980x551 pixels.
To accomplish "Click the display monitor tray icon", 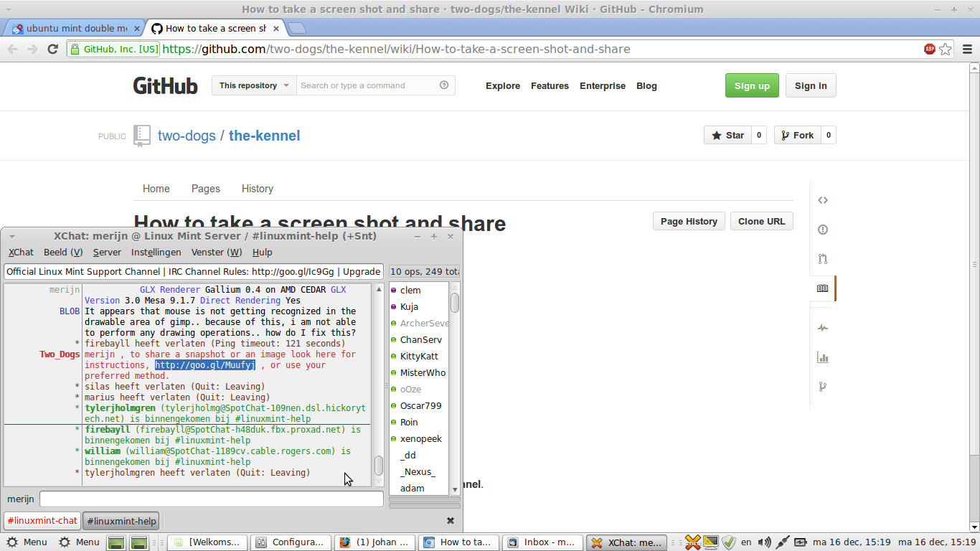I will coord(711,542).
